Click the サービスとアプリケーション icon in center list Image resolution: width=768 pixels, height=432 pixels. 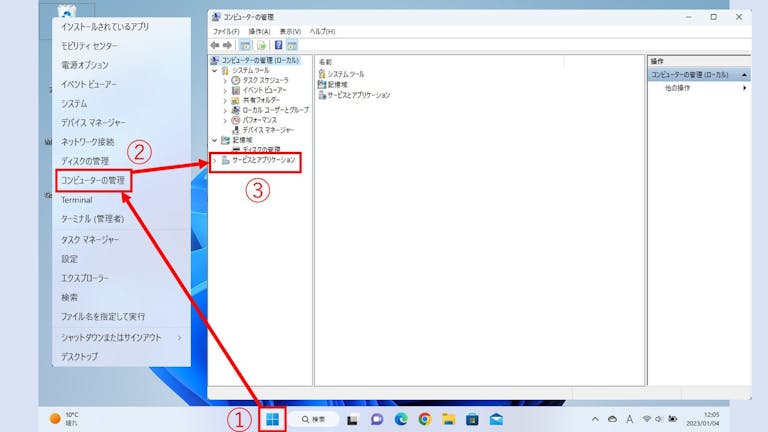tap(322, 95)
